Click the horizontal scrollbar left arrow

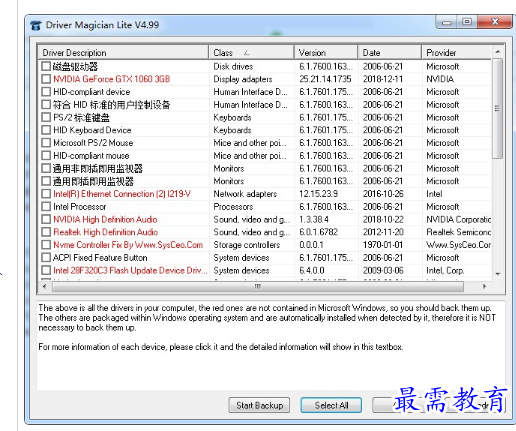coord(44,286)
